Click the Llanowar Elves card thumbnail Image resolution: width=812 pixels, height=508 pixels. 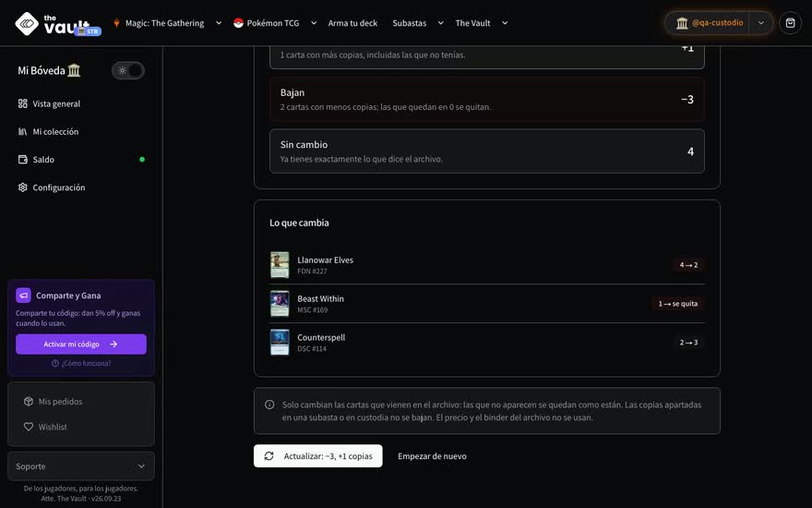[x=280, y=265]
